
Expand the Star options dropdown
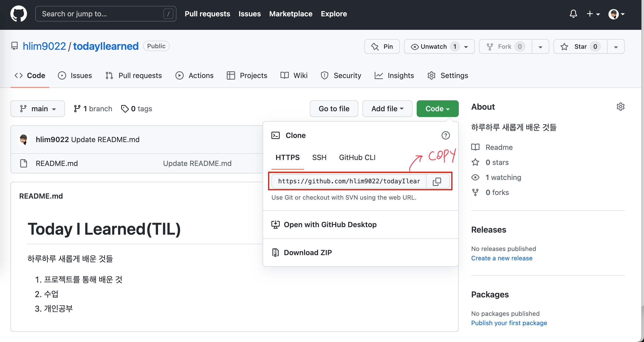616,46
